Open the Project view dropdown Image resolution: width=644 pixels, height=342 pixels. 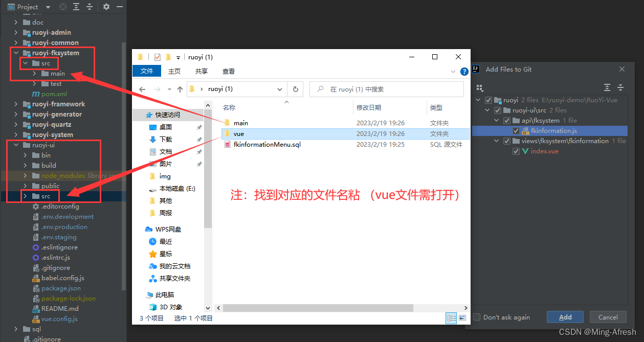click(48, 7)
